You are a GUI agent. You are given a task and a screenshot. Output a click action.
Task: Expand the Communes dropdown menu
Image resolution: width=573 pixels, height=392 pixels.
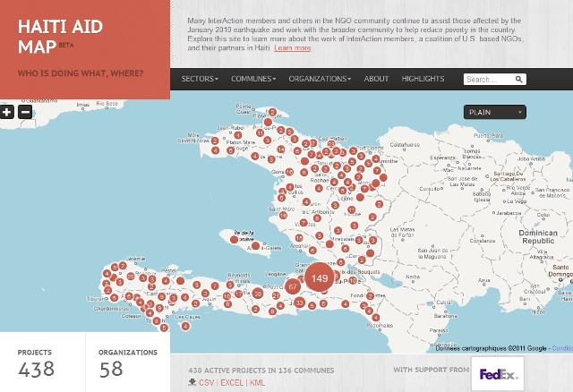[x=254, y=80]
